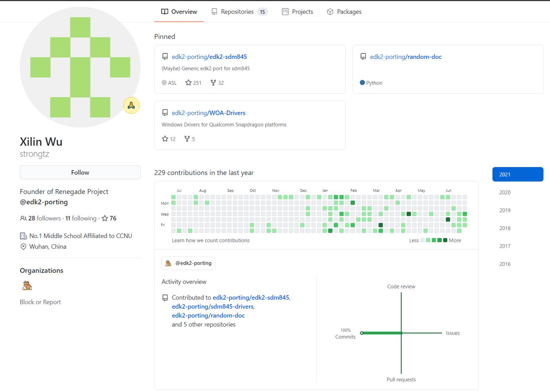Click the praying hands status emoji badge
Image resolution: width=550 pixels, height=392 pixels.
tap(131, 105)
